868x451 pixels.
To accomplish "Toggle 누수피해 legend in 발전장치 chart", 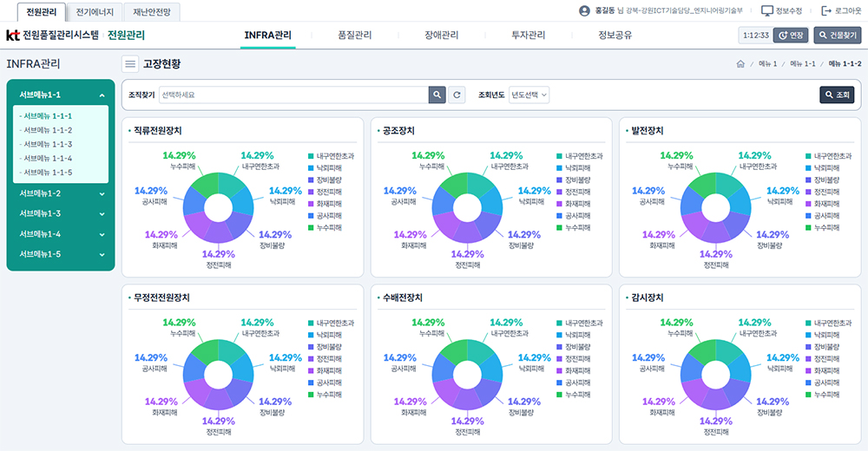I will pyautogui.click(x=809, y=227).
